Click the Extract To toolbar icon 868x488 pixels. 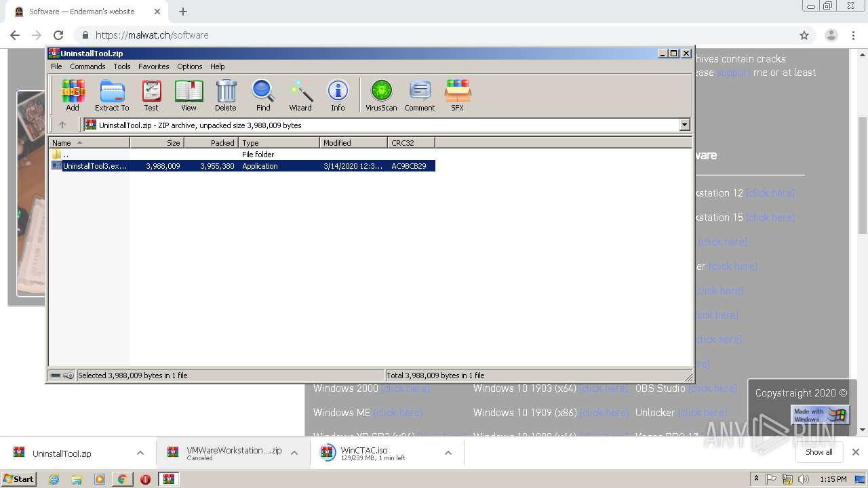point(112,95)
